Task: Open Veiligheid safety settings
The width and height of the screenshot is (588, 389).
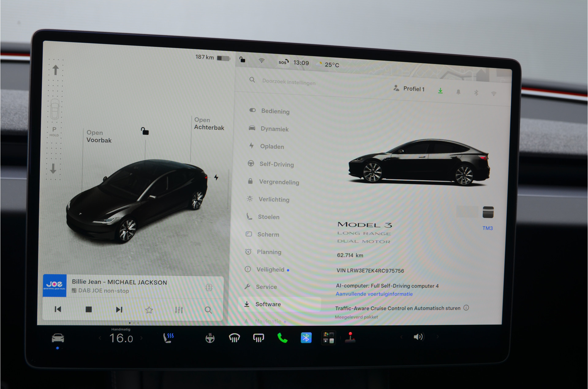Action: (267, 269)
